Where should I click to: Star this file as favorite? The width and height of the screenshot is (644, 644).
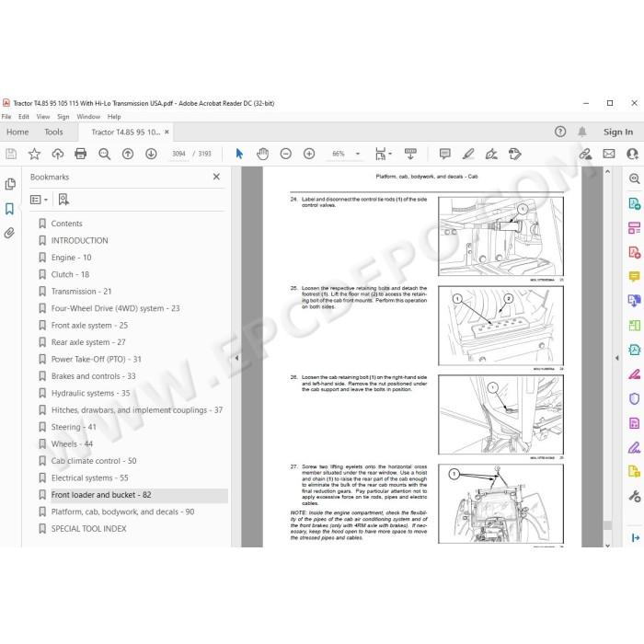(x=34, y=154)
